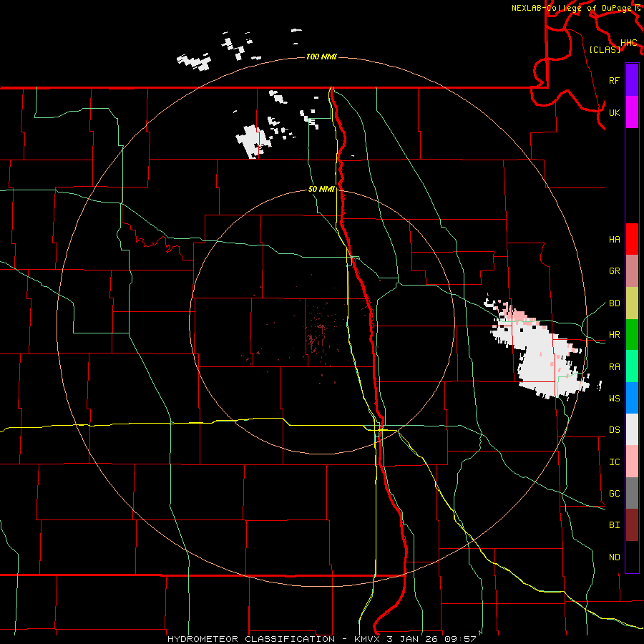Click the 'WS' legend label

[x=614, y=398]
